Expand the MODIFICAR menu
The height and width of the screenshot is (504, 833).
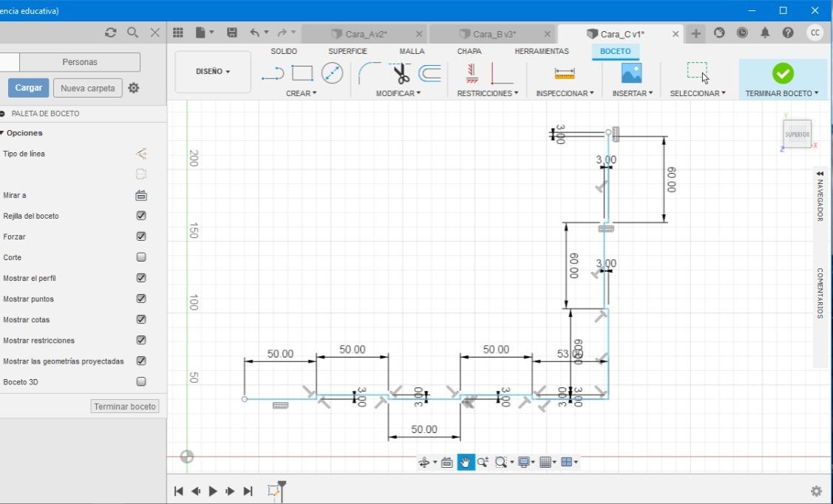pyautogui.click(x=398, y=93)
